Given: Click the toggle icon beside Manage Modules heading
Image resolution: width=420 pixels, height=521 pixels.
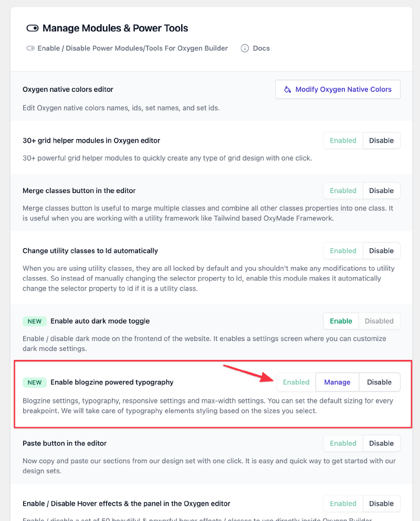Looking at the screenshot, I should tap(32, 28).
